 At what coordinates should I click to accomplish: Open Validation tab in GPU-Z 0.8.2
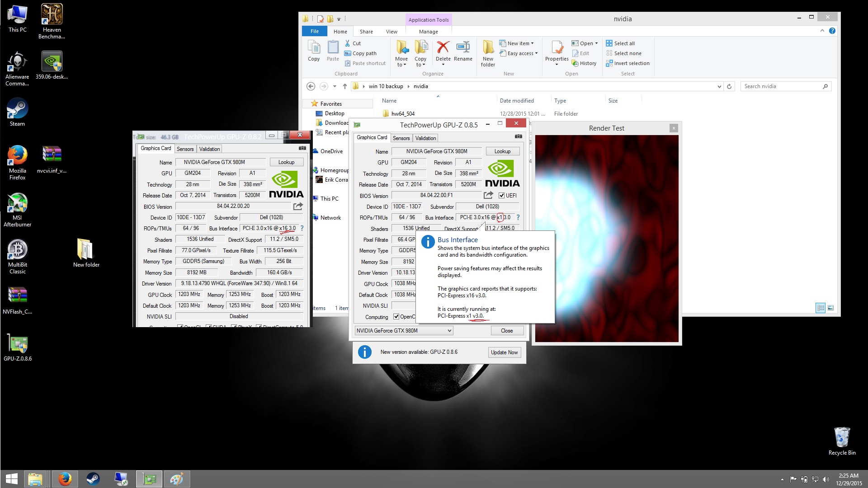pyautogui.click(x=209, y=149)
